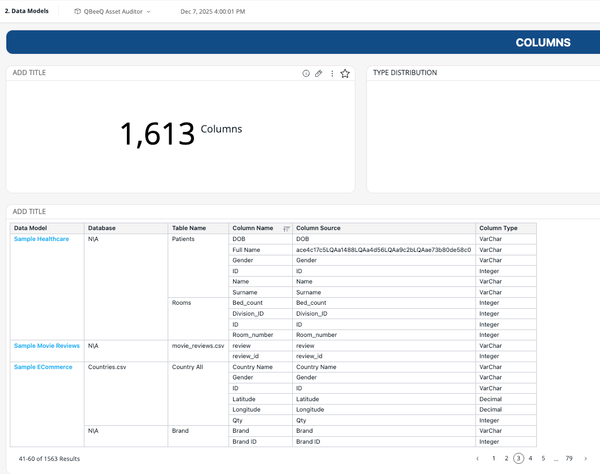The height and width of the screenshot is (474, 600).
Task: Open the Sample Healthcare data model link
Action: coord(41,240)
